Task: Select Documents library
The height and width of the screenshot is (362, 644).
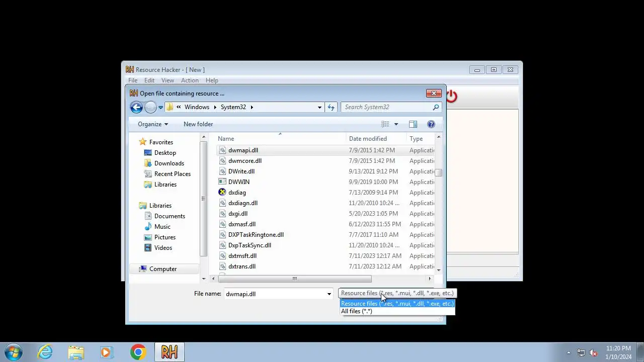Action: click(170, 216)
